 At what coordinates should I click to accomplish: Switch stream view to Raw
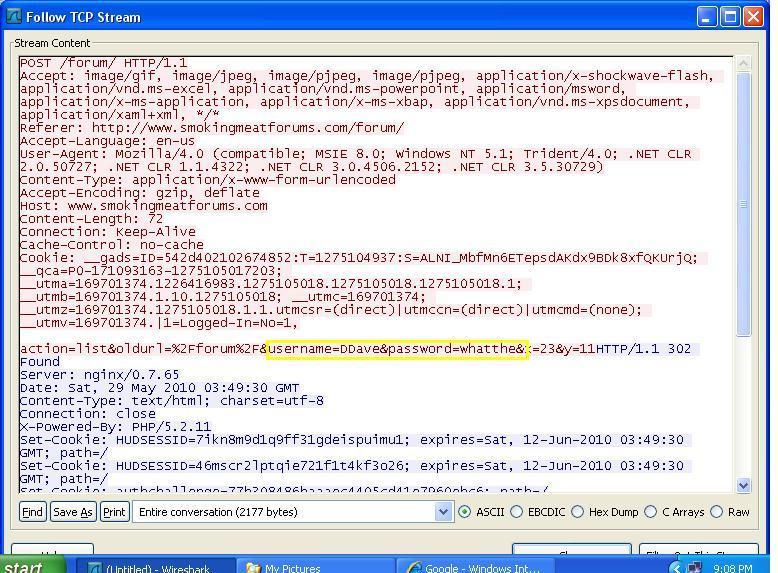pyautogui.click(x=717, y=511)
